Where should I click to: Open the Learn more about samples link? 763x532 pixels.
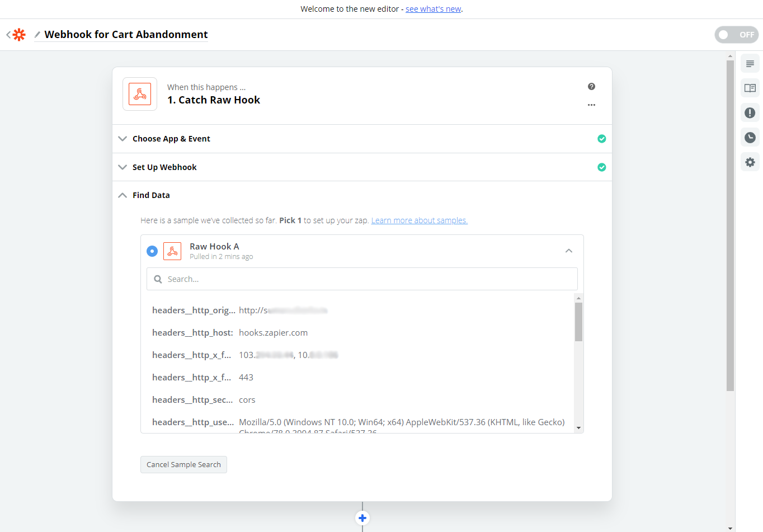[420, 220]
